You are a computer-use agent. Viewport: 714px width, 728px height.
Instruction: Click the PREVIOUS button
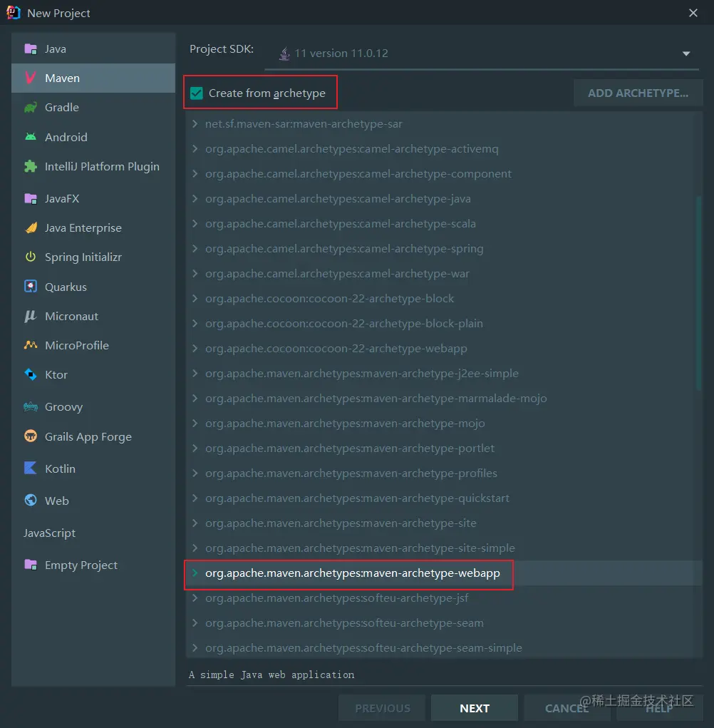click(382, 708)
